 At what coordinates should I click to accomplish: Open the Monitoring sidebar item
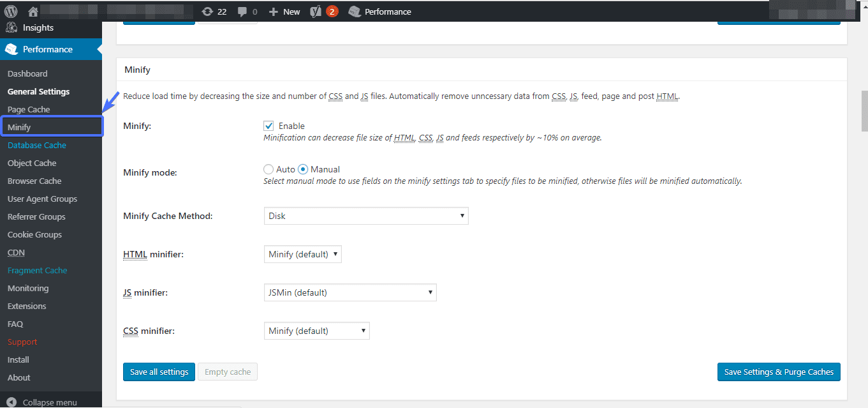tap(28, 288)
